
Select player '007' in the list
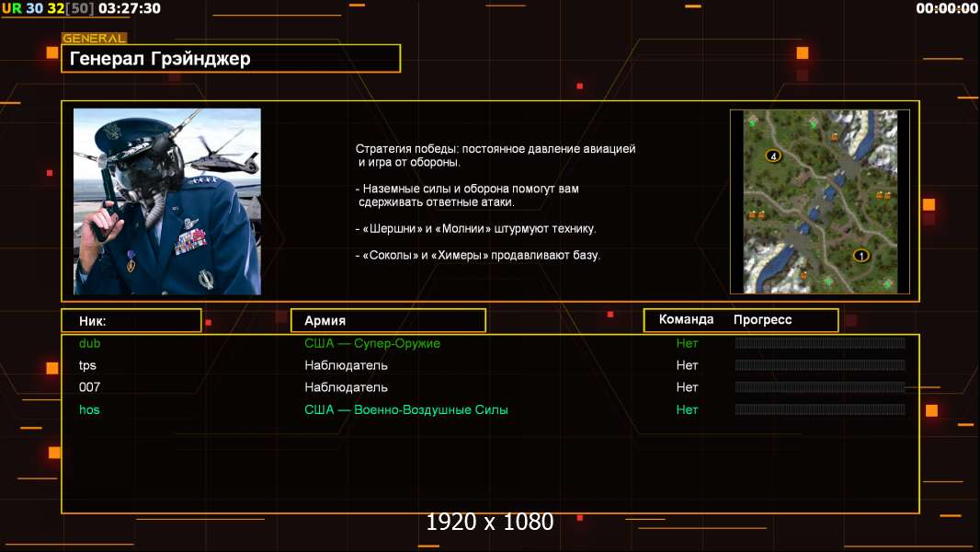89,387
